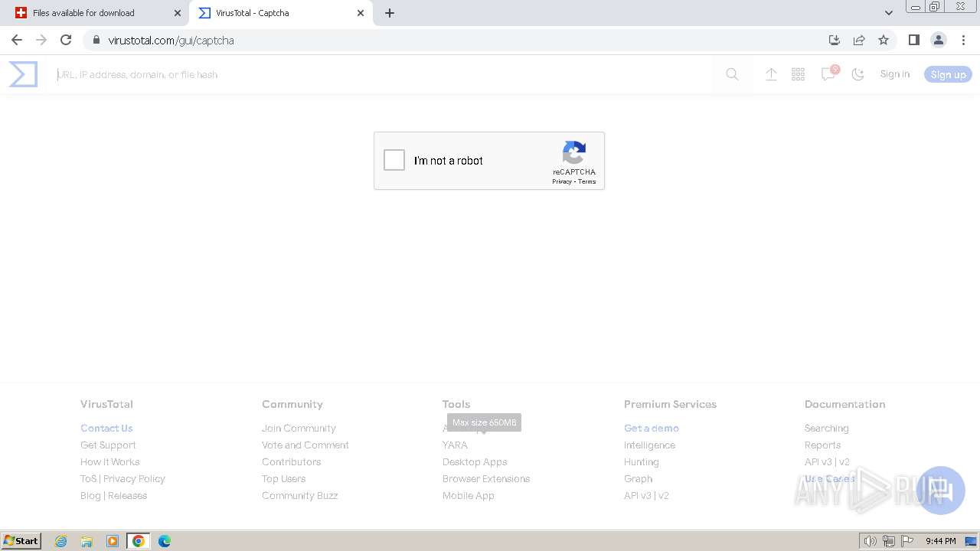Click Join Community link

click(x=299, y=428)
